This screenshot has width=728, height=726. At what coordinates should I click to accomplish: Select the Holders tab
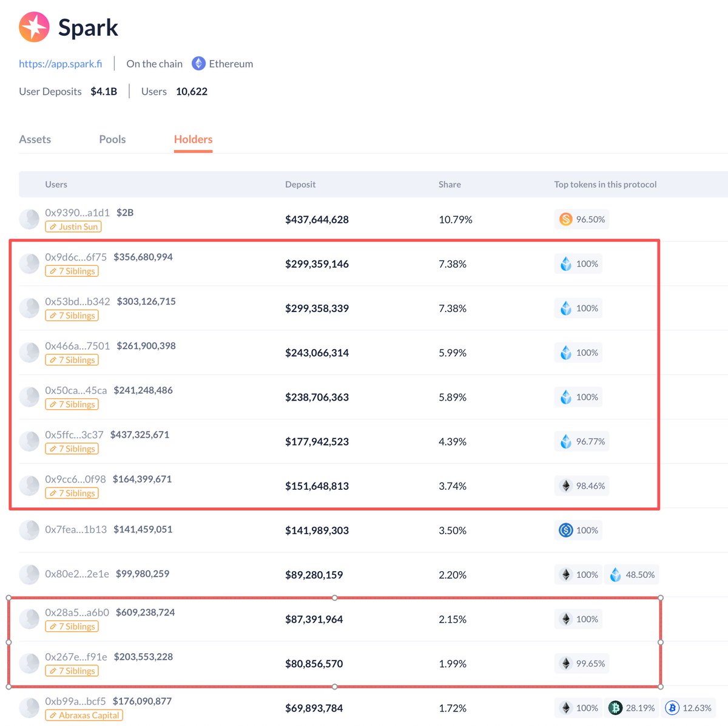point(193,139)
